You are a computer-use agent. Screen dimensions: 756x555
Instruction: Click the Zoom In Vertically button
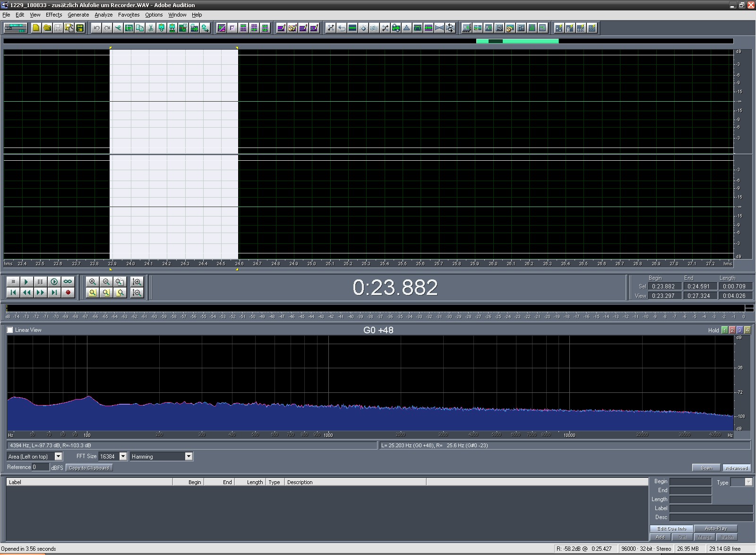coord(137,282)
